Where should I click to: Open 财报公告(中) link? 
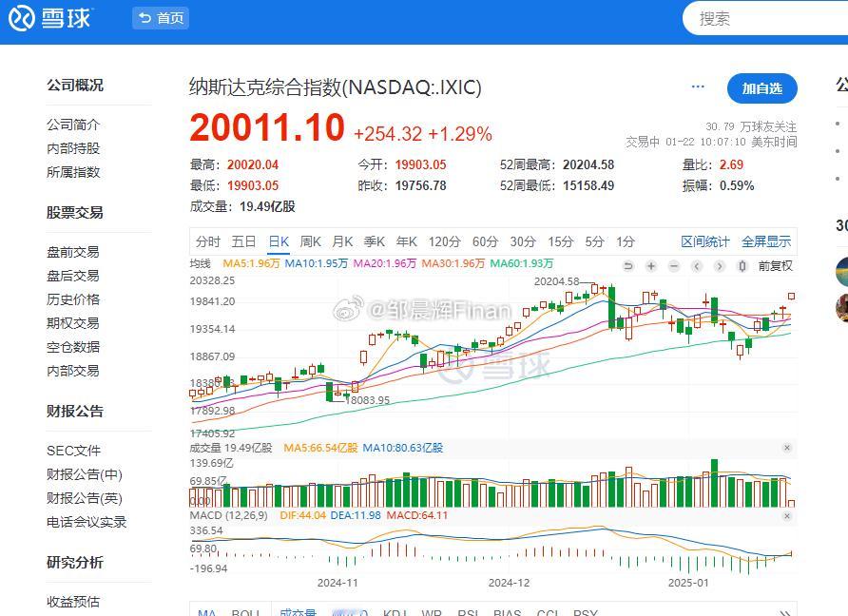point(85,474)
